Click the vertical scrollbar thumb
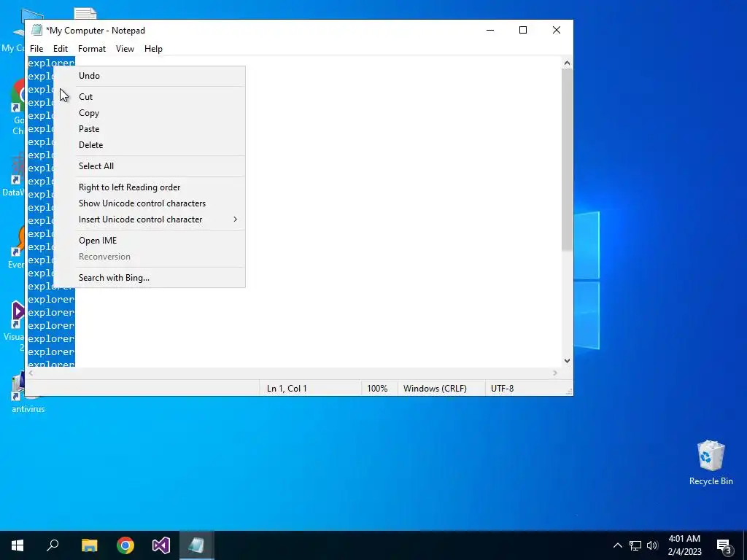 [567, 160]
